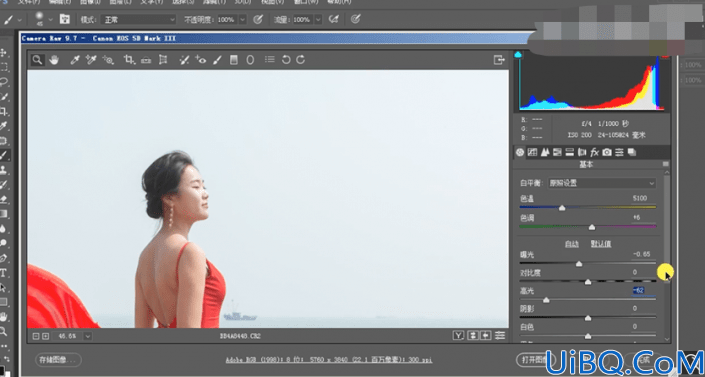Open the Basic panel flyout menu
This screenshot has height=377, width=705.
tap(666, 165)
